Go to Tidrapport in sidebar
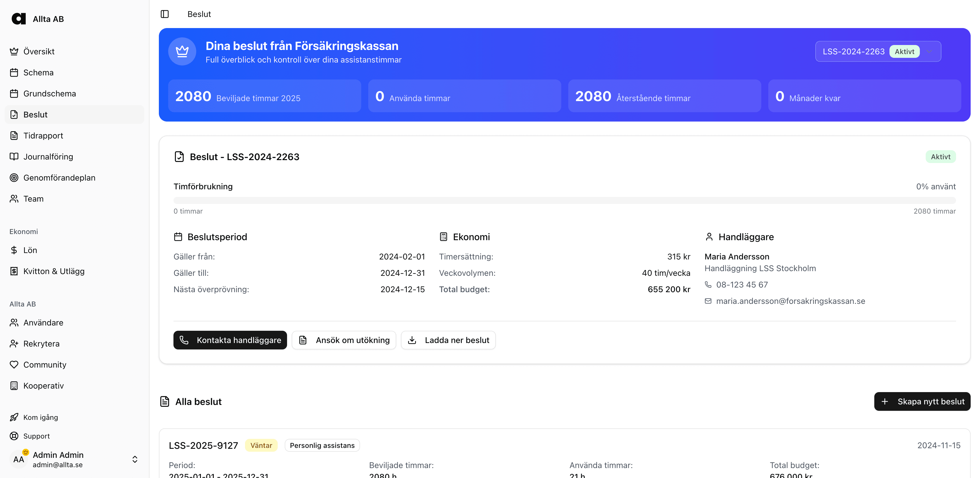The width and height of the screenshot is (980, 478). coord(43,136)
